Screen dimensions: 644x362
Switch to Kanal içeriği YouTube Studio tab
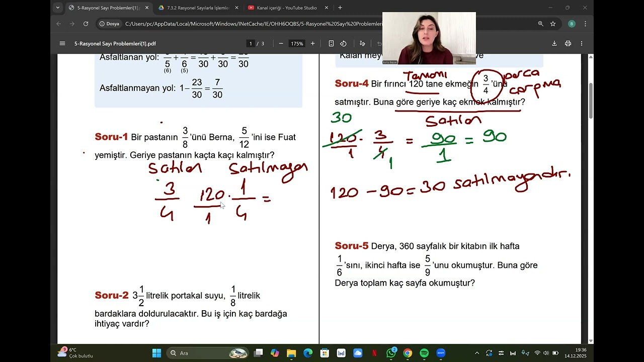coord(287,8)
